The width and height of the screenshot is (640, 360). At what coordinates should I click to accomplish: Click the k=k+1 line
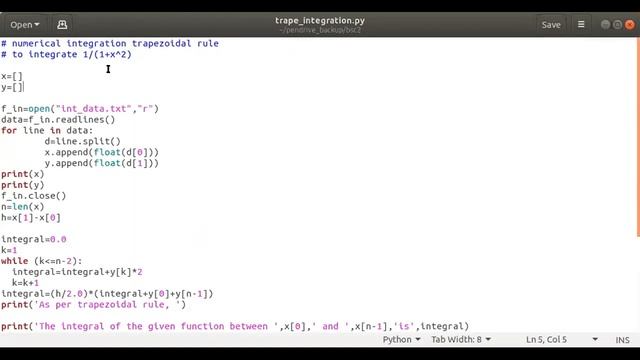click(x=25, y=283)
